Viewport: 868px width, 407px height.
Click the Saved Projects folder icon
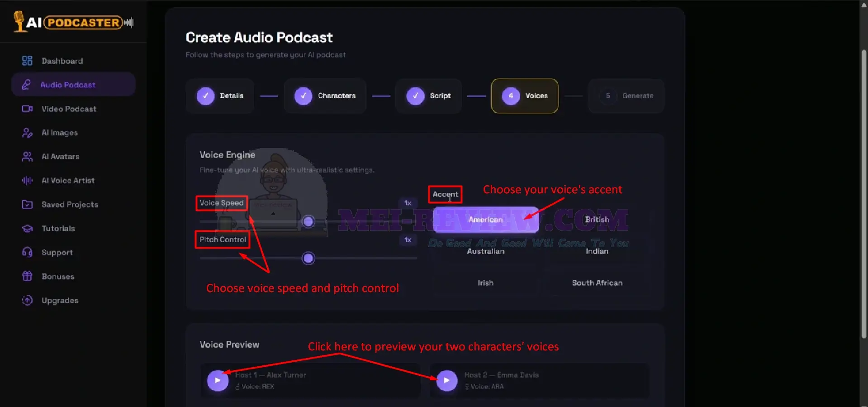coord(27,205)
